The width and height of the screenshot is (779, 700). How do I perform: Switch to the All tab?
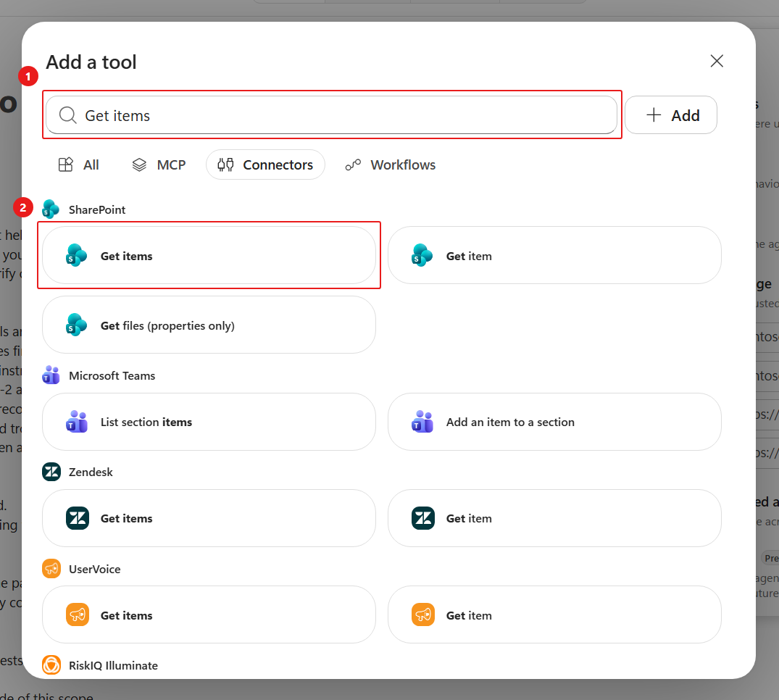78,164
